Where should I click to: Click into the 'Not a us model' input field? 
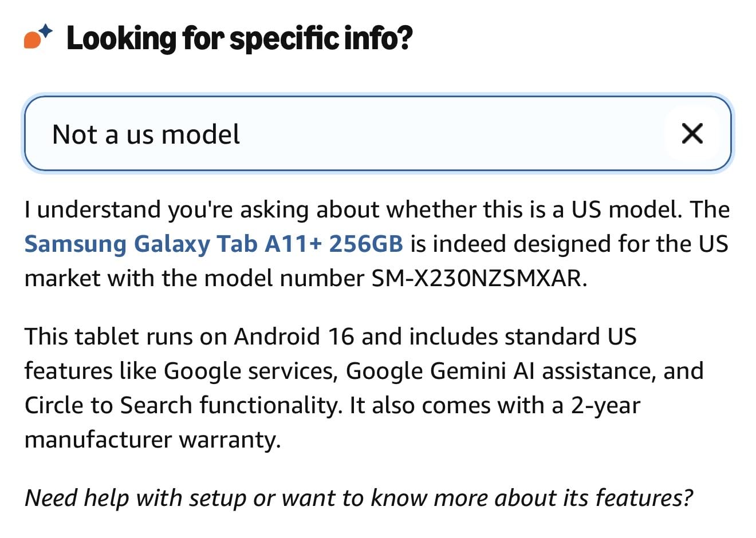click(378, 134)
